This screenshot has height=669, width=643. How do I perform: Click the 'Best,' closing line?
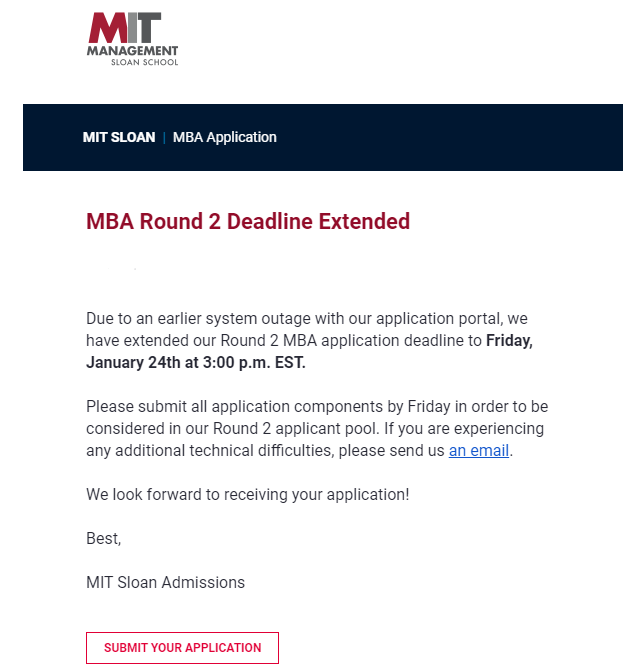coord(103,538)
